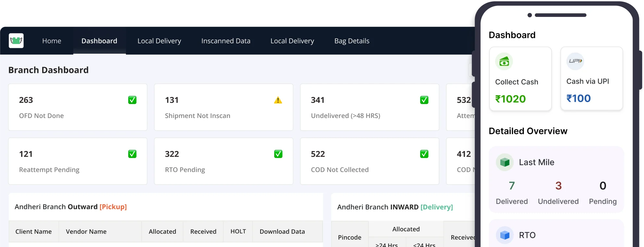This screenshot has width=644, height=247.
Task: Click the Undelivered count of 3
Action: pos(558,186)
